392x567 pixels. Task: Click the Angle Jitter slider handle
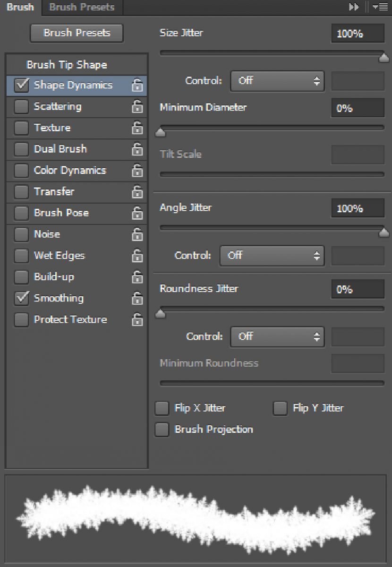(x=384, y=232)
